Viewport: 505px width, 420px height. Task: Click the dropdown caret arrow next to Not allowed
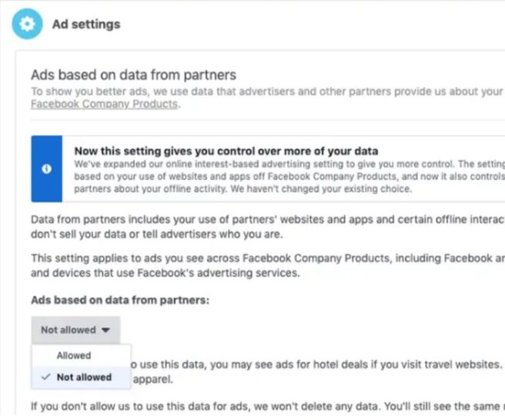(x=105, y=330)
